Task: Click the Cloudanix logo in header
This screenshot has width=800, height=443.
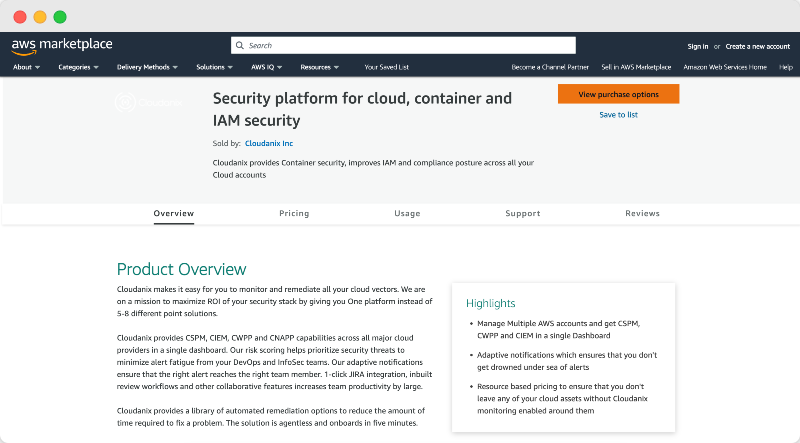Action: (148, 103)
